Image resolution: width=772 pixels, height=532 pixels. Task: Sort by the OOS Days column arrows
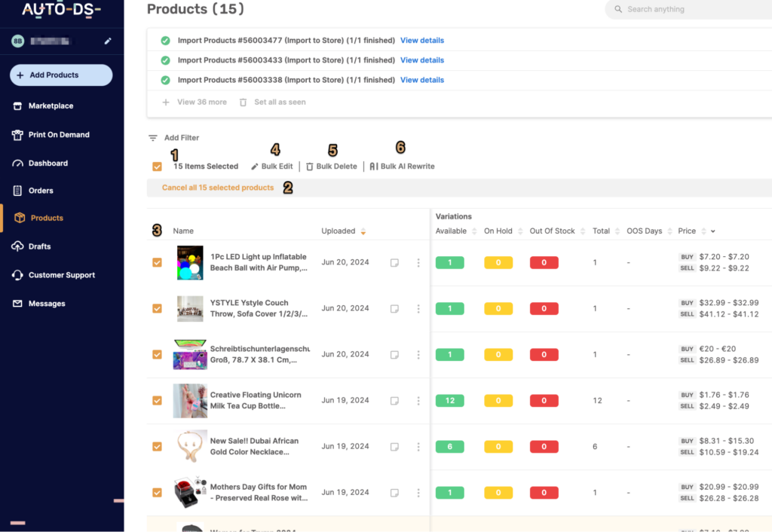point(669,231)
